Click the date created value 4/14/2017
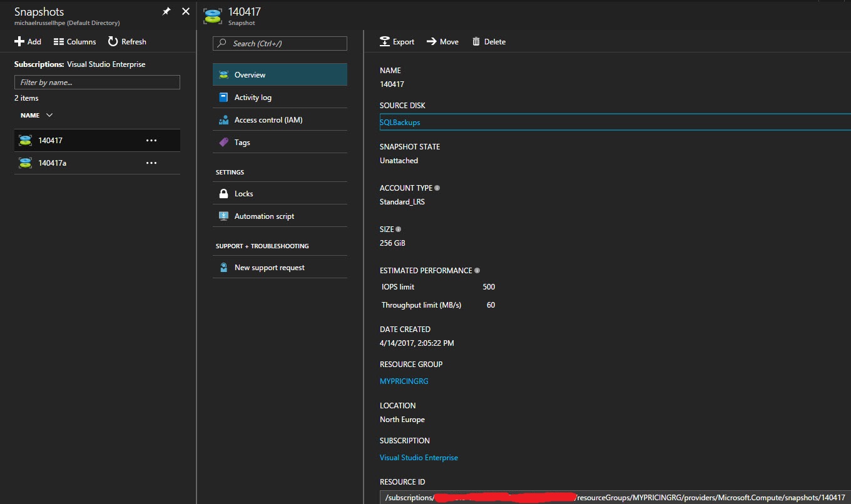 (417, 343)
